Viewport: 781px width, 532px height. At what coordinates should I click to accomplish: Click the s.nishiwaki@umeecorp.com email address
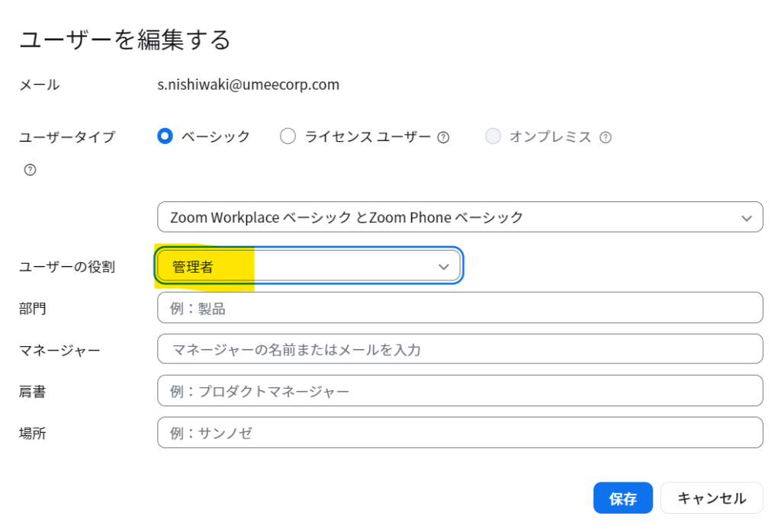tap(248, 85)
